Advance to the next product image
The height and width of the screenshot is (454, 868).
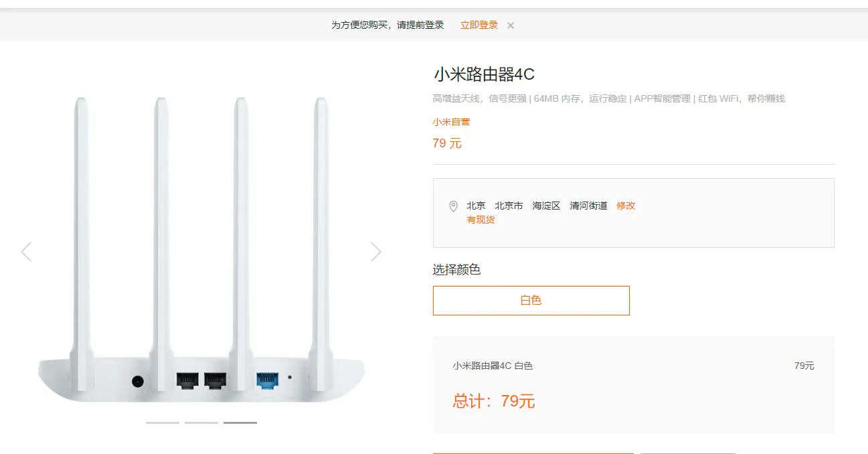376,252
